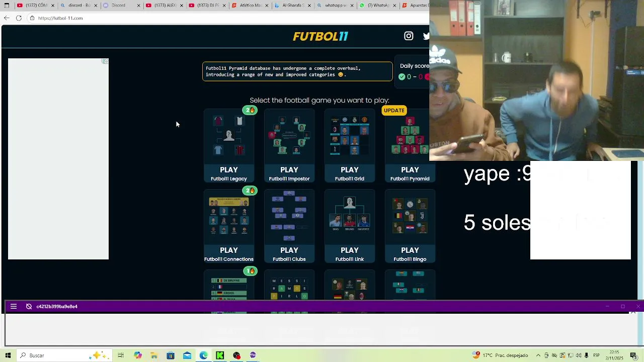Open Microsoft Store from taskbar

click(171, 355)
